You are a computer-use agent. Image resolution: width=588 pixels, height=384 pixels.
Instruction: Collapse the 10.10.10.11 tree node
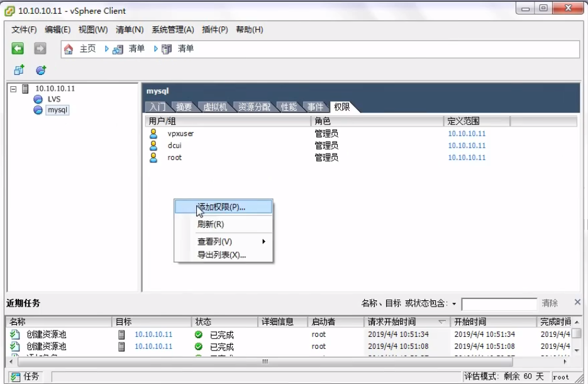point(13,89)
